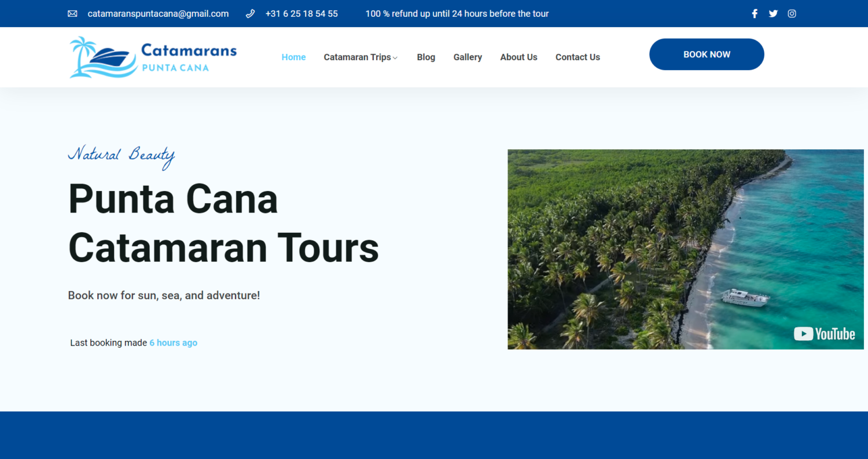Image resolution: width=868 pixels, height=459 pixels.
Task: Go to the Home menu item
Action: pos(293,57)
